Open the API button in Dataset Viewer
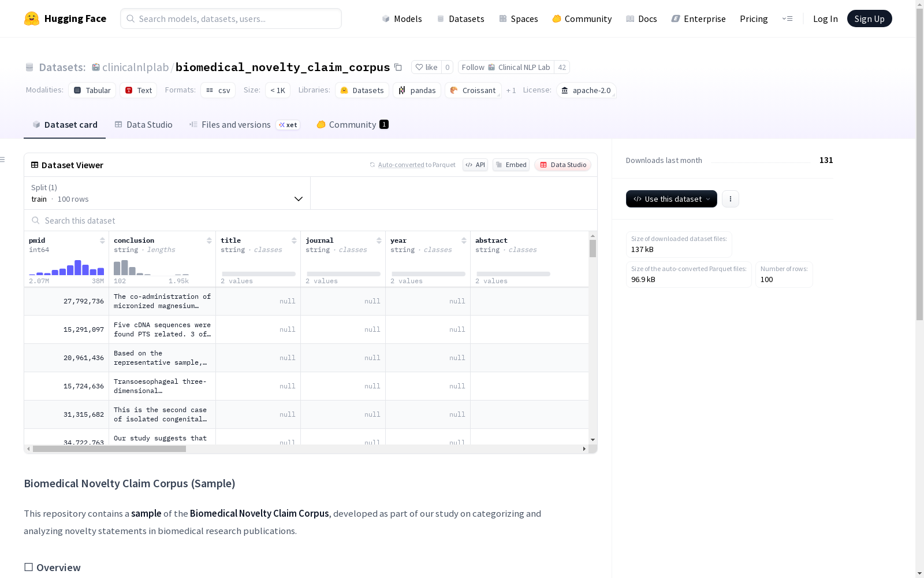This screenshot has width=924, height=578. pyautogui.click(x=475, y=165)
